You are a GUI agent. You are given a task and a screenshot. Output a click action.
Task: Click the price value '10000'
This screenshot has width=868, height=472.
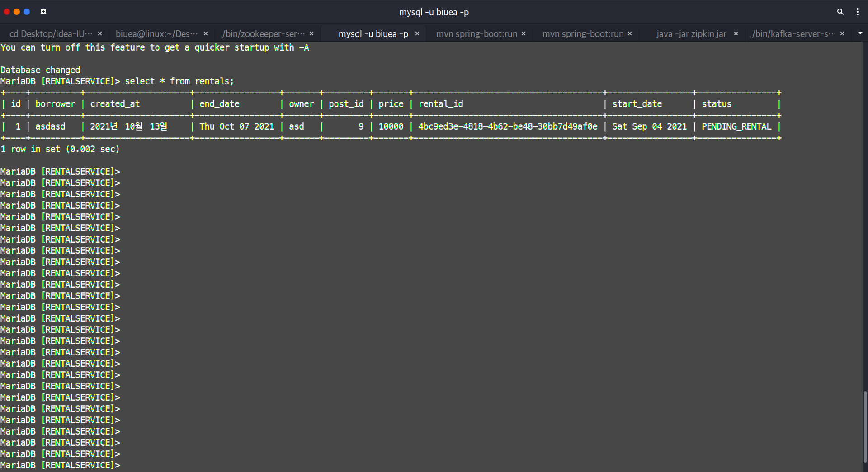[x=391, y=126]
